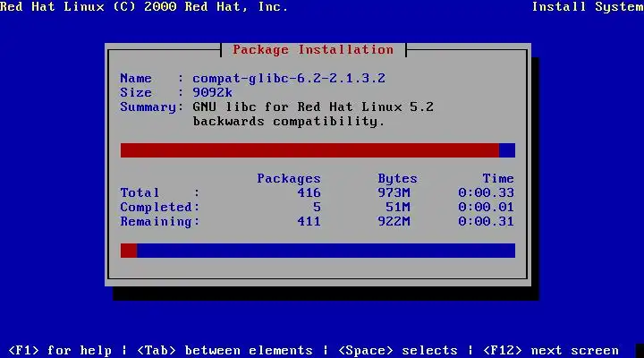Viewport: 644px width, 358px height.
Task: Click the Remaining time value 0:00.31
Action: [486, 222]
